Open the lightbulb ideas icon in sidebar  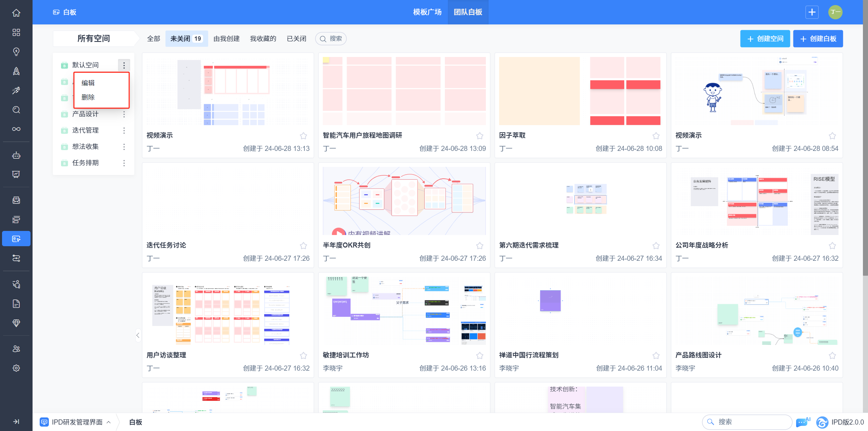point(16,52)
